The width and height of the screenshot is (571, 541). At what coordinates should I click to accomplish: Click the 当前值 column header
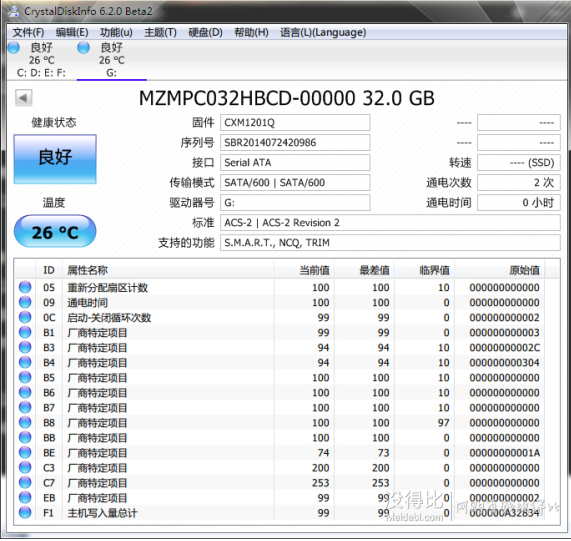304,270
